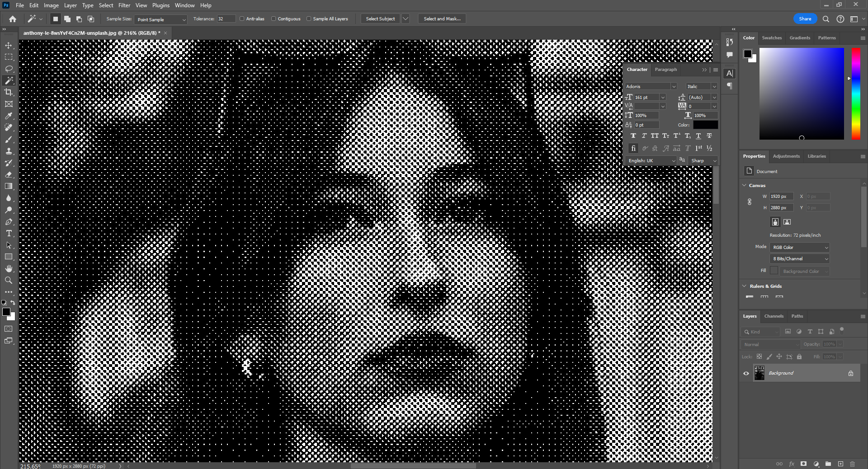Select the Dodge tool
This screenshot has height=469, width=868.
[x=9, y=210]
